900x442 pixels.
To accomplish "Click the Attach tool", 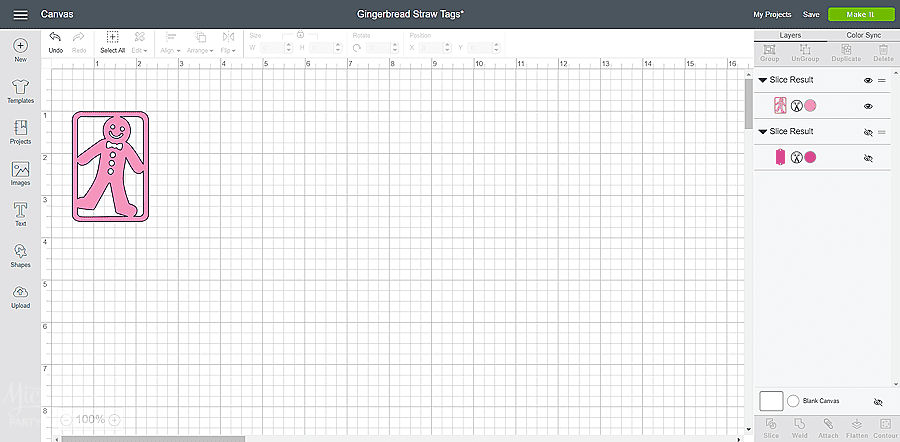I will [828, 428].
